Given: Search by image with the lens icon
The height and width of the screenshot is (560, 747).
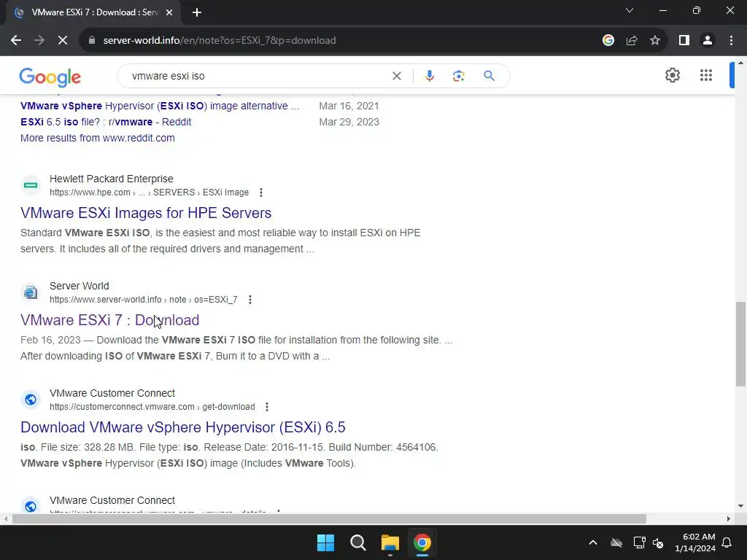Looking at the screenshot, I should point(458,76).
